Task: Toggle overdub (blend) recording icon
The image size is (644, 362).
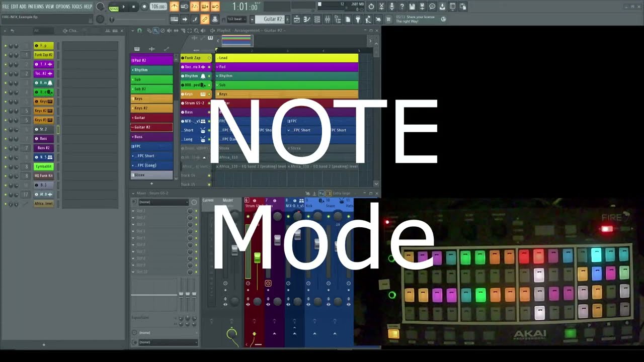Action: tap(205, 7)
